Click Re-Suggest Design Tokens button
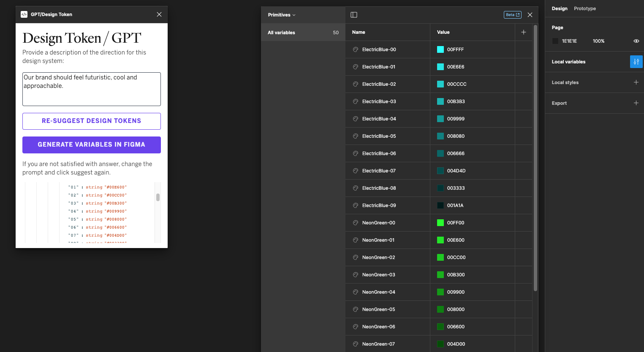This screenshot has height=352, width=644. coord(92,121)
